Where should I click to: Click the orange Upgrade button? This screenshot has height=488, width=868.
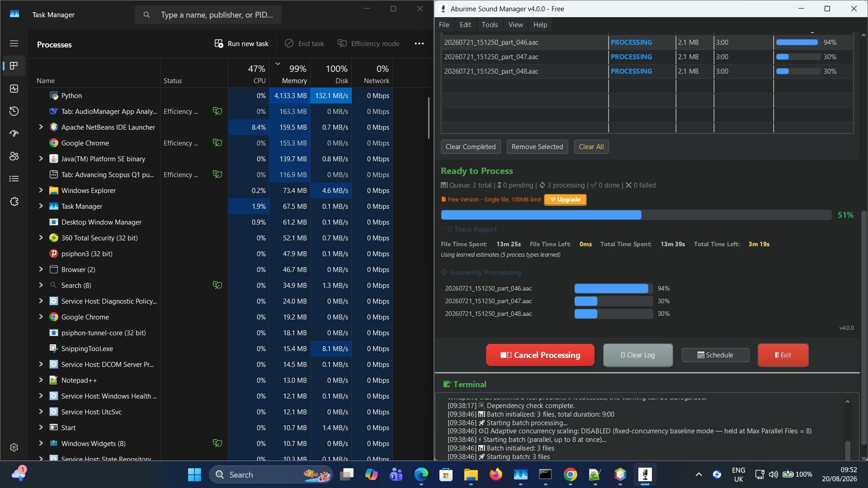coord(565,200)
